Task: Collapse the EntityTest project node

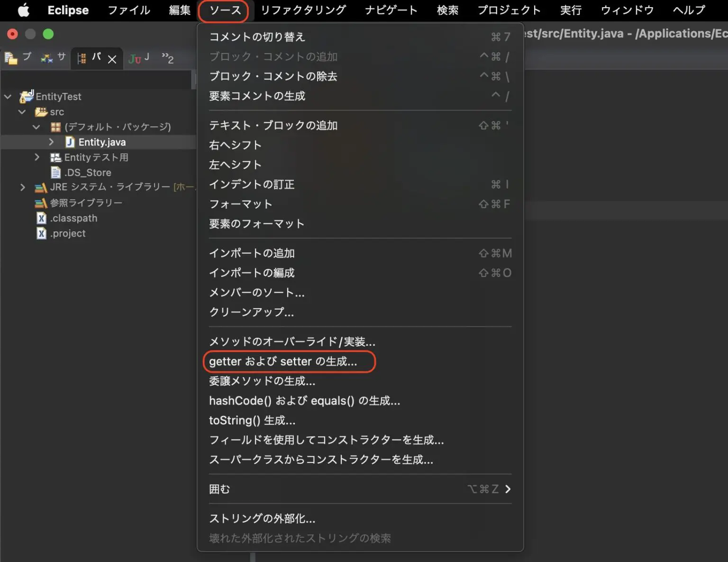Action: [8, 96]
